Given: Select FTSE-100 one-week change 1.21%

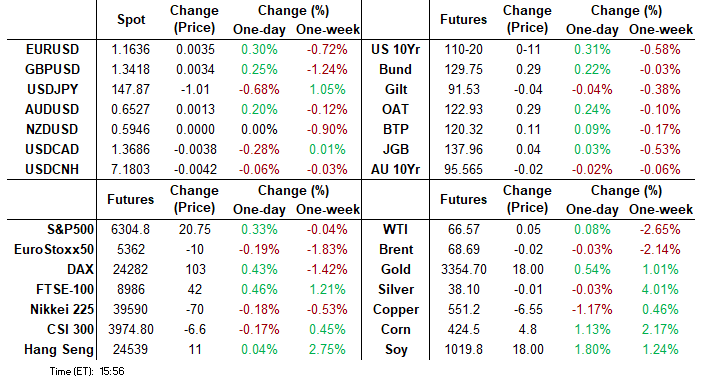Looking at the screenshot, I should coord(327,290).
